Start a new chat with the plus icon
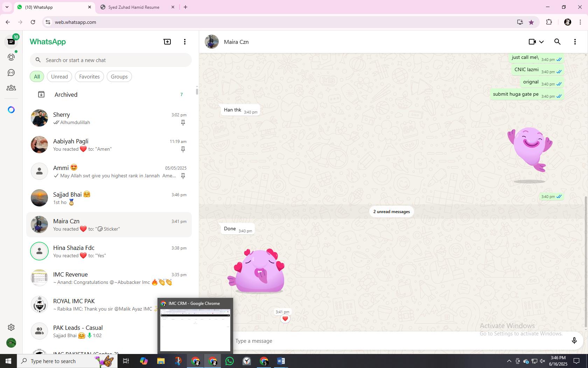Screen dimensions: 588x368 coord(167,42)
